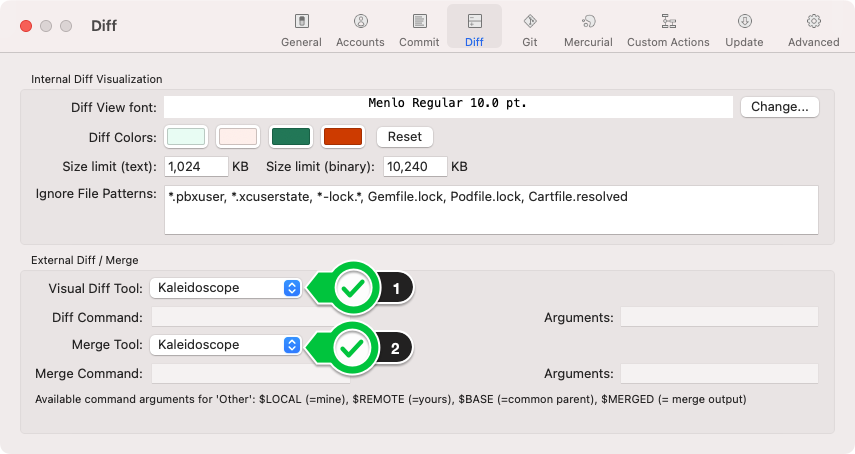This screenshot has width=855, height=454.
Task: Show the Mercurial settings pane
Action: (588, 29)
